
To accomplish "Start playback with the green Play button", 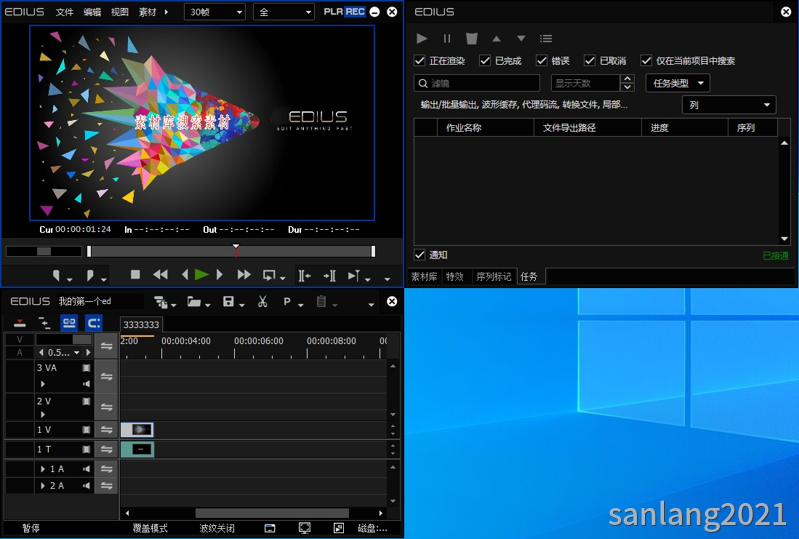I will click(202, 275).
